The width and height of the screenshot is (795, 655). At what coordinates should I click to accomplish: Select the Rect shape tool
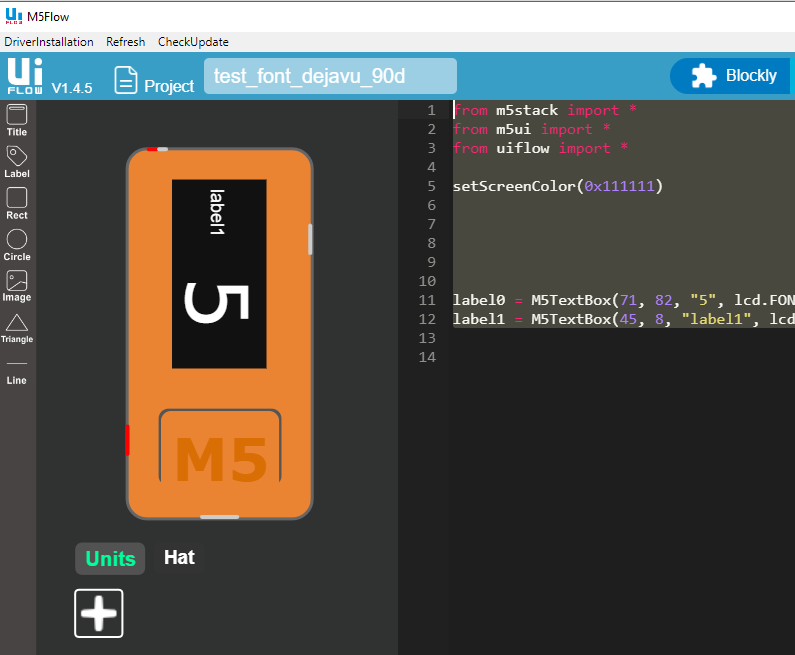[17, 202]
